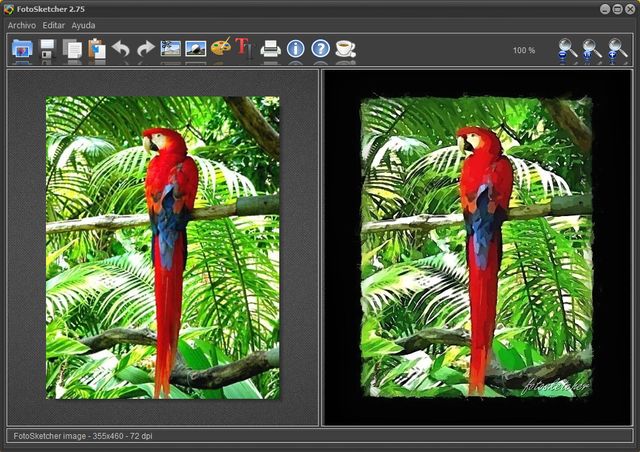Click the landscape picture icon in toolbar

(x=196, y=48)
